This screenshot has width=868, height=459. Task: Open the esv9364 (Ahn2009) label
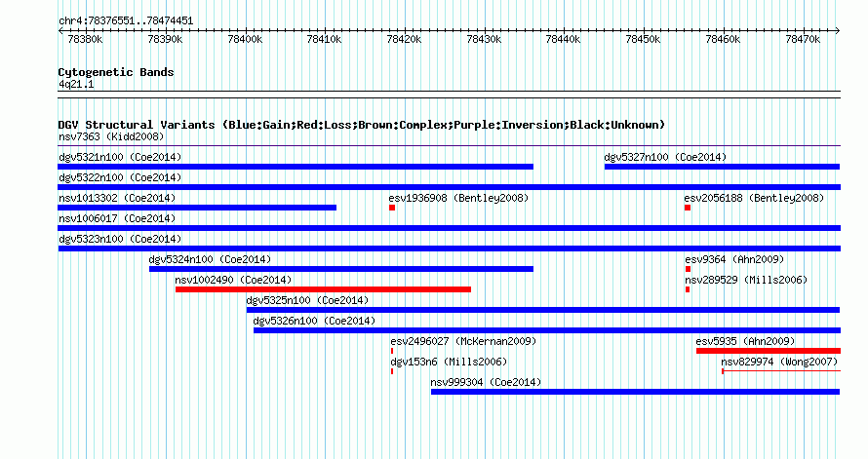tap(734, 259)
